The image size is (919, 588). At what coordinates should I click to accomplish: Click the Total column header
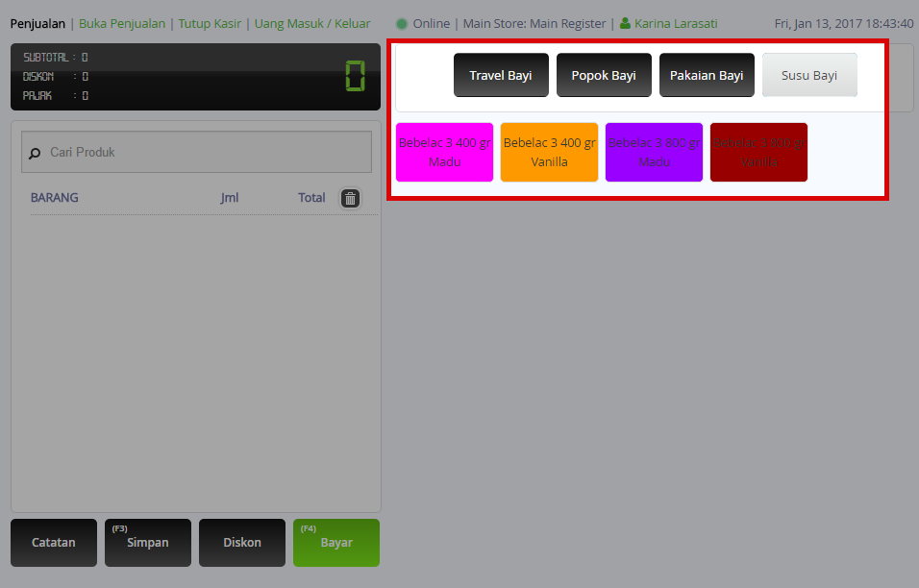[311, 198]
